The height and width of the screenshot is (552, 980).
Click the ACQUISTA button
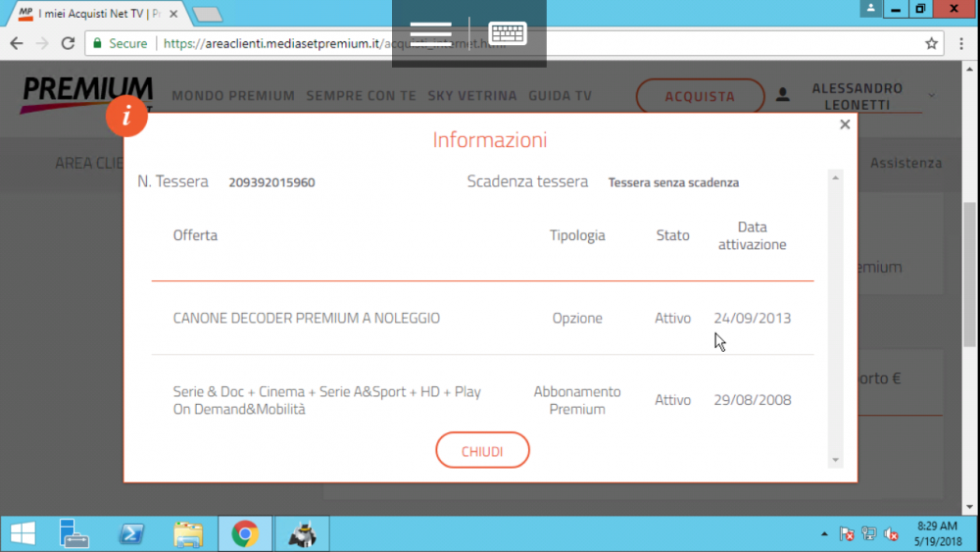click(x=700, y=96)
